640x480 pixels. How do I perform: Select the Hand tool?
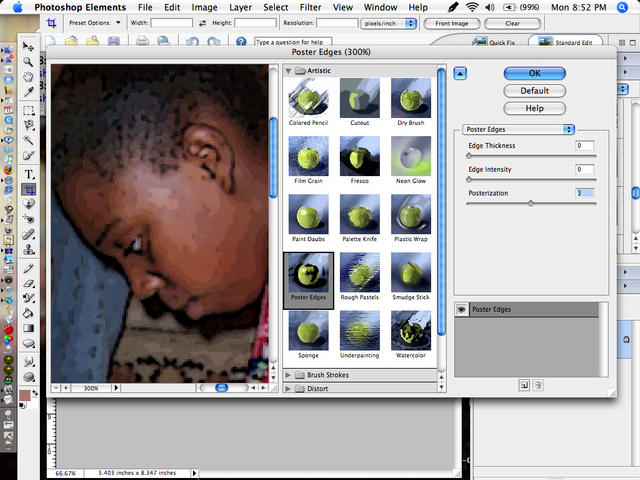point(28,77)
